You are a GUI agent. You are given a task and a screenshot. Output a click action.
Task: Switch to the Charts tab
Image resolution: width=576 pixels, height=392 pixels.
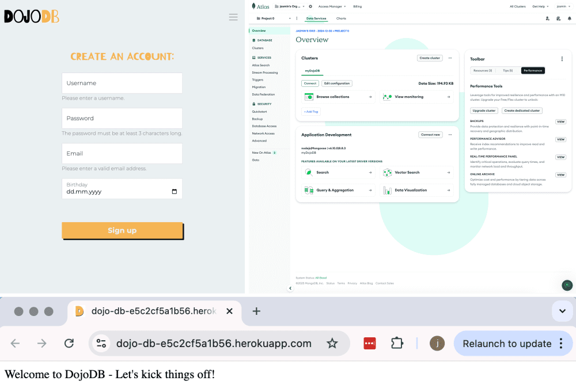tap(341, 18)
